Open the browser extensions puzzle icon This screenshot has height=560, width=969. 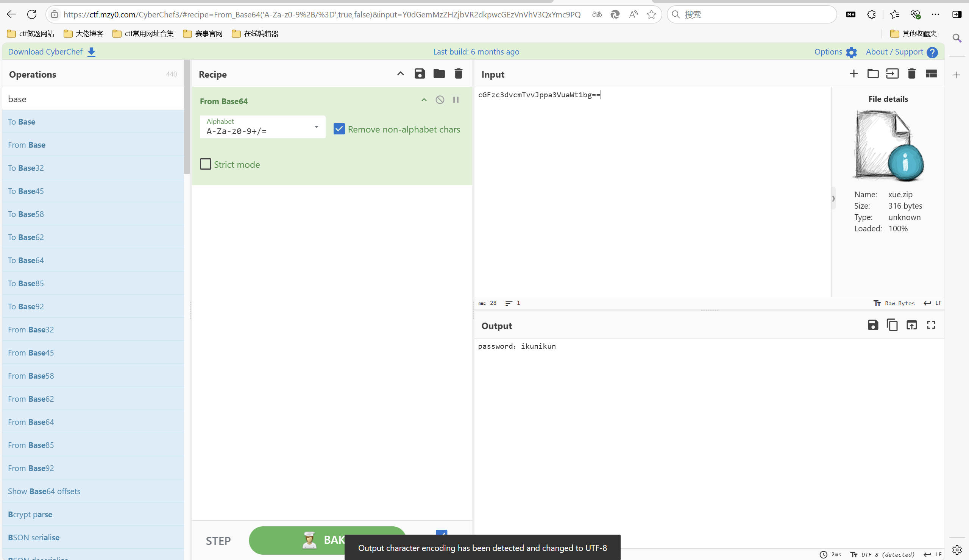[x=871, y=14]
